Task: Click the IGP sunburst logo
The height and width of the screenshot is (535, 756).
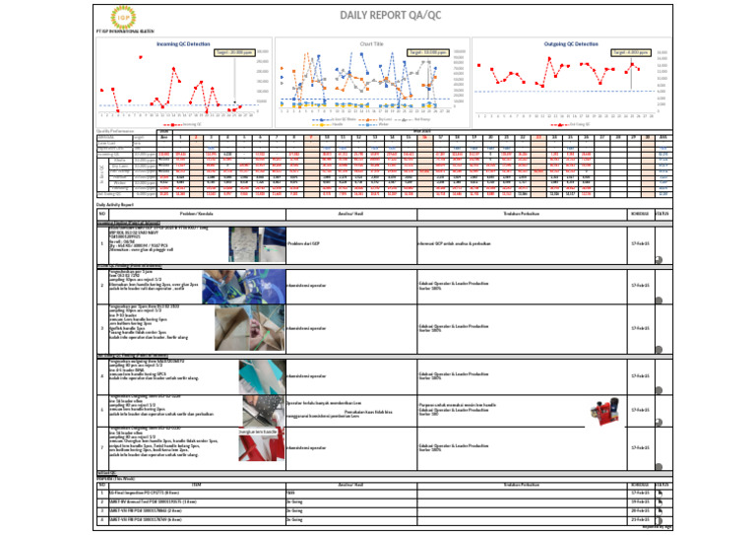Action: pos(123,17)
